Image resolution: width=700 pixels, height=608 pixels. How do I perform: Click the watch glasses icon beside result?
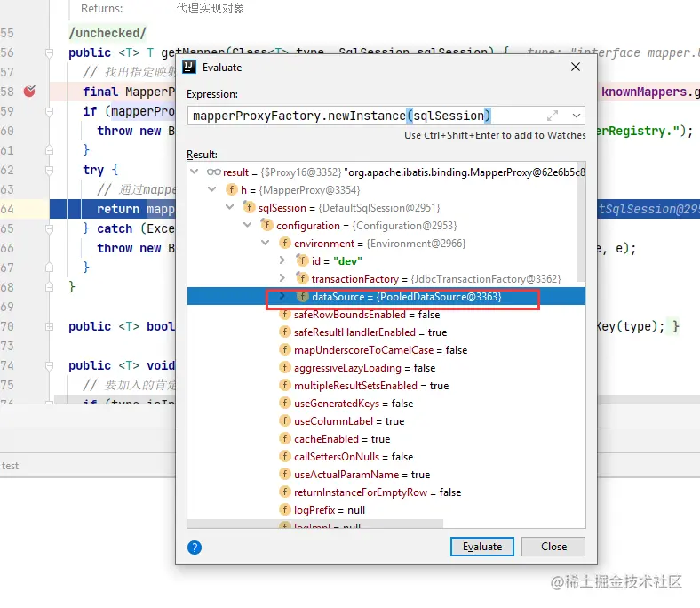(214, 172)
